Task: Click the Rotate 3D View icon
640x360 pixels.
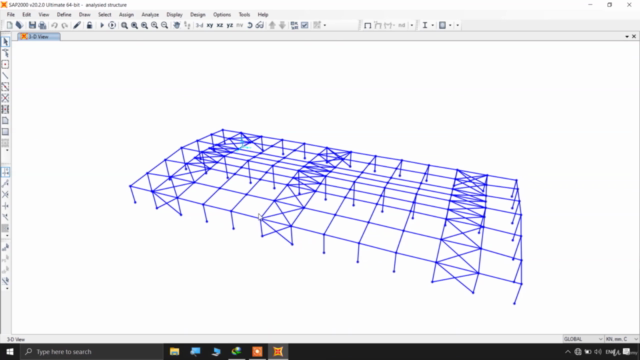Action: (x=249, y=25)
